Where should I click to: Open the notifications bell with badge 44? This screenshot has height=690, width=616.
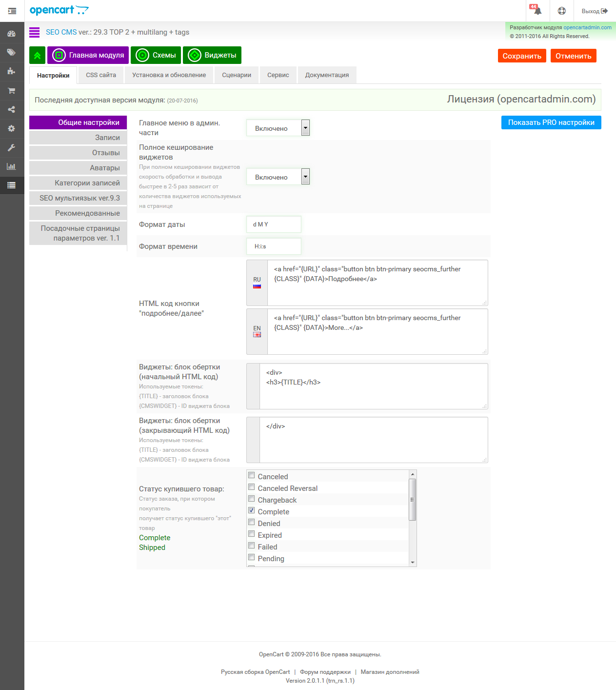tap(537, 10)
